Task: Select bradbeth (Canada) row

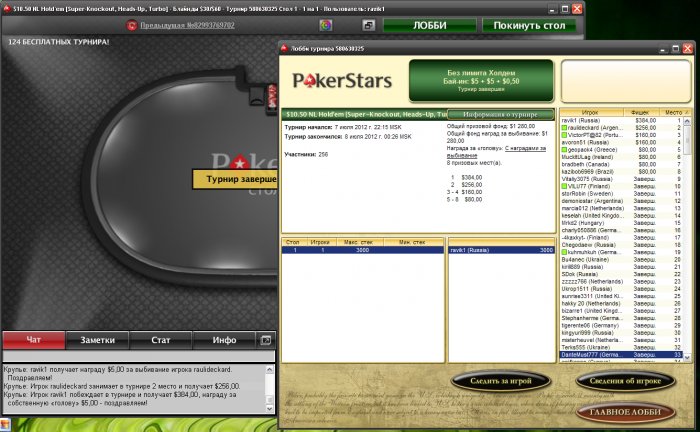Action: [621, 164]
